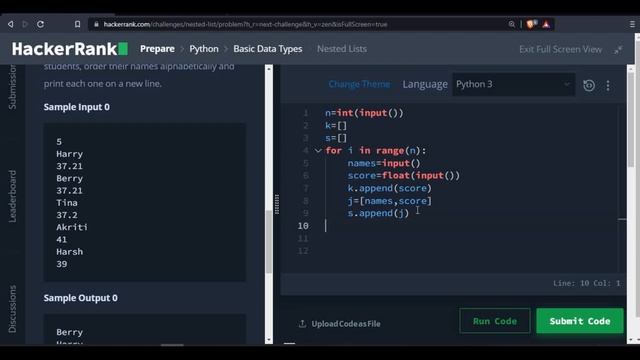The height and width of the screenshot is (360, 640).
Task: Switch to the Discussions side tab
Action: [x=12, y=309]
